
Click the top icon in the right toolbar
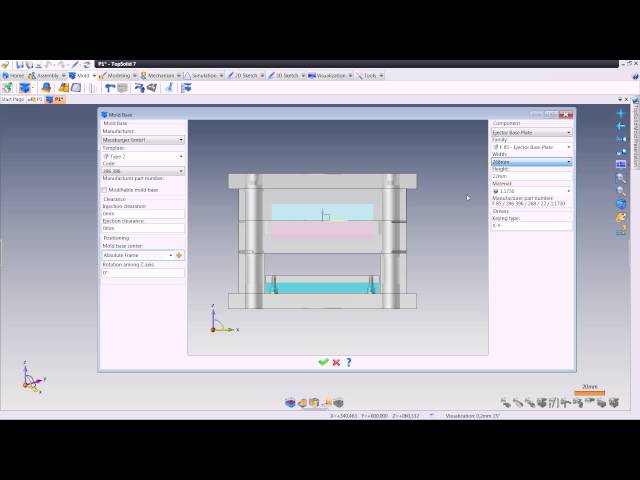pos(621,113)
